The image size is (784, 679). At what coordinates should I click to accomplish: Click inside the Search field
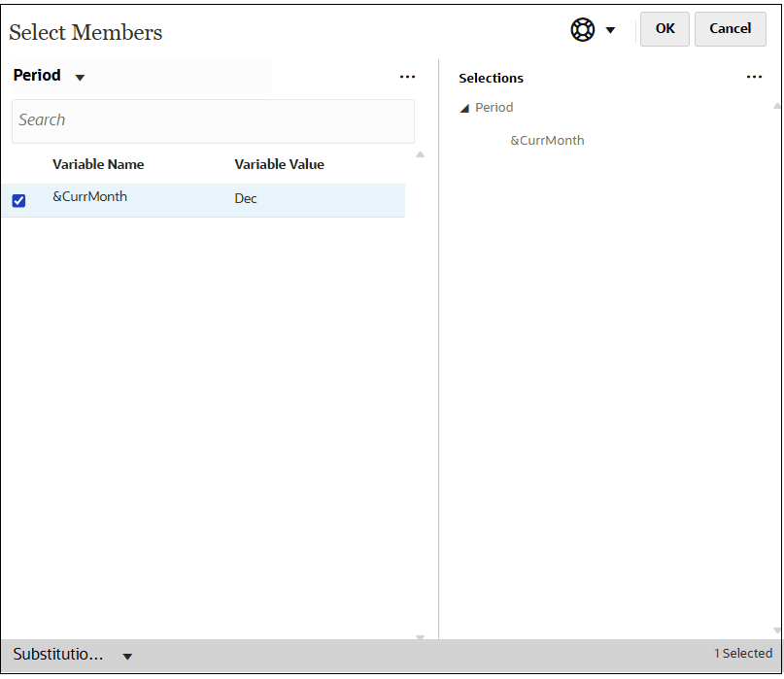click(213, 121)
